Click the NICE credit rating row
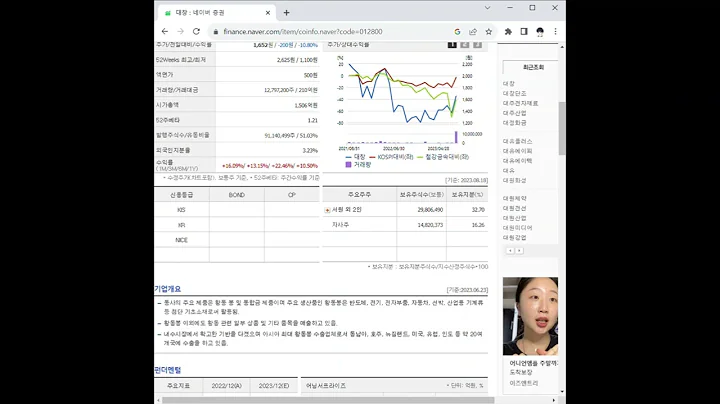 [x=236, y=240]
